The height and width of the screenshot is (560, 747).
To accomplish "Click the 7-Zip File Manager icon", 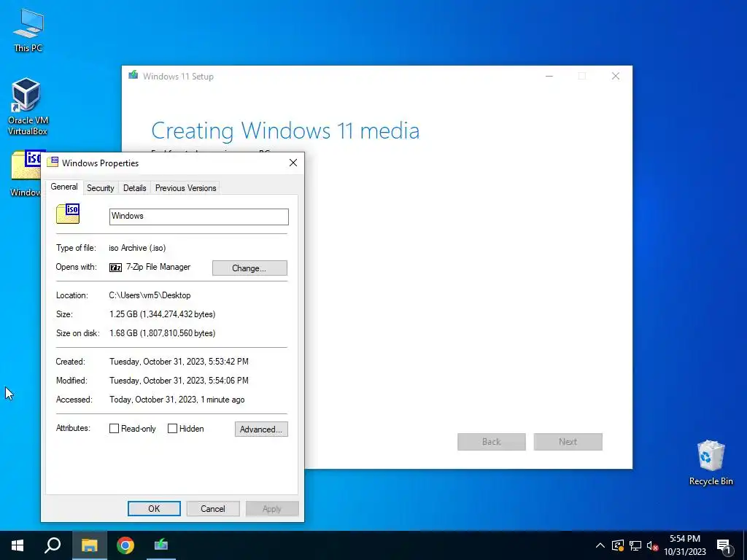I will click(x=116, y=268).
